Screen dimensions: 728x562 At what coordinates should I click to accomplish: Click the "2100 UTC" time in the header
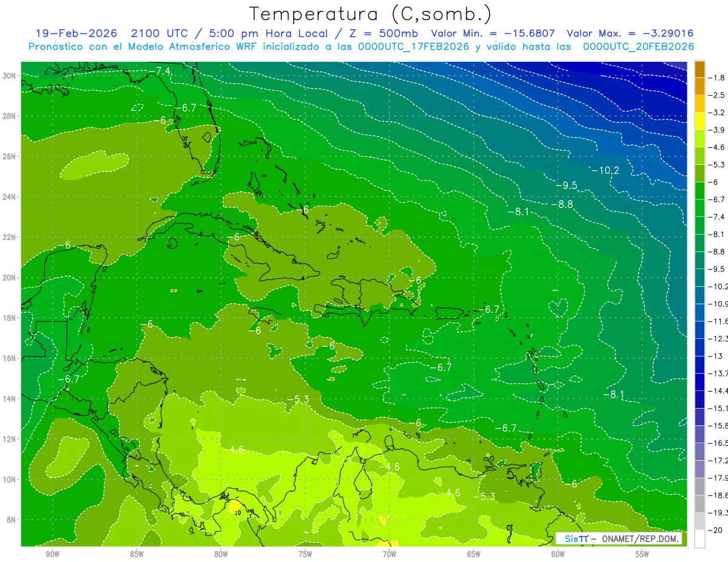click(161, 33)
